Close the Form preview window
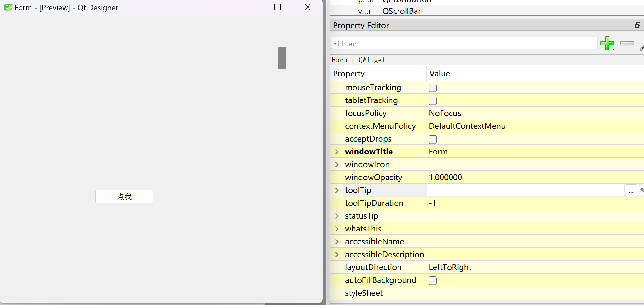Viewport: 644px width, 305px height. tap(308, 7)
